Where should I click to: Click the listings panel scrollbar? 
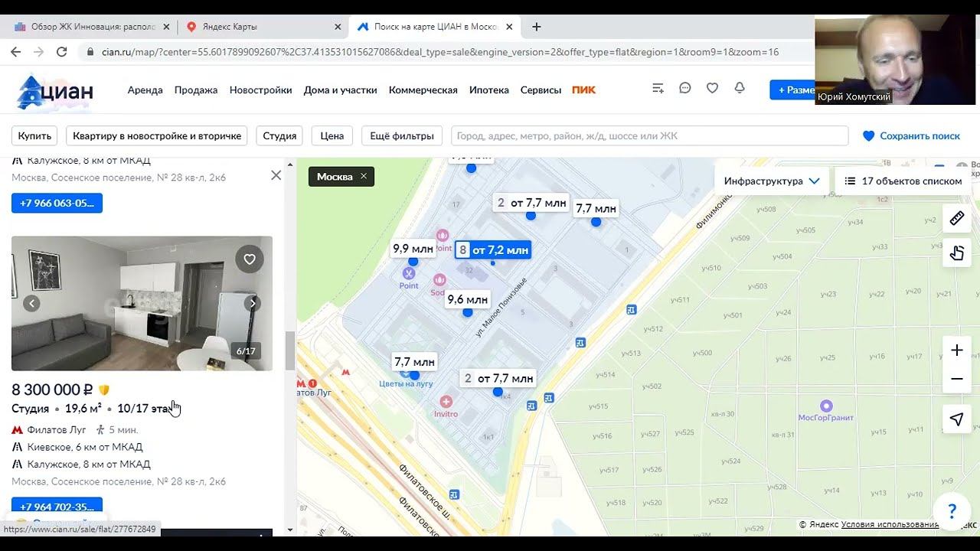pos(290,350)
